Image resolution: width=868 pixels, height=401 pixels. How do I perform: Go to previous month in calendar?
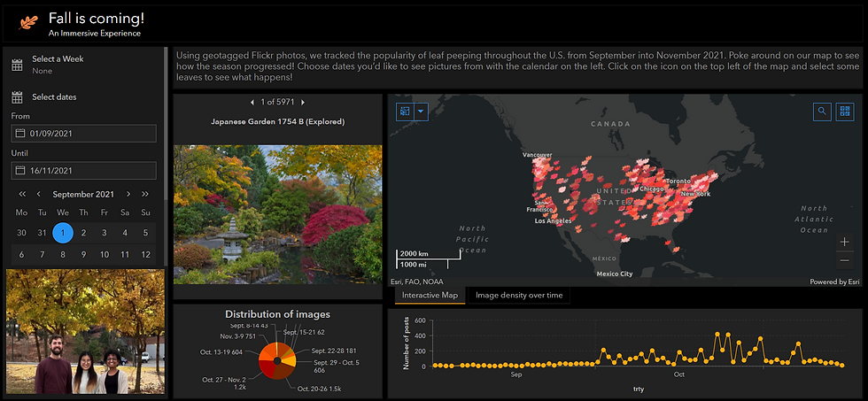click(39, 194)
